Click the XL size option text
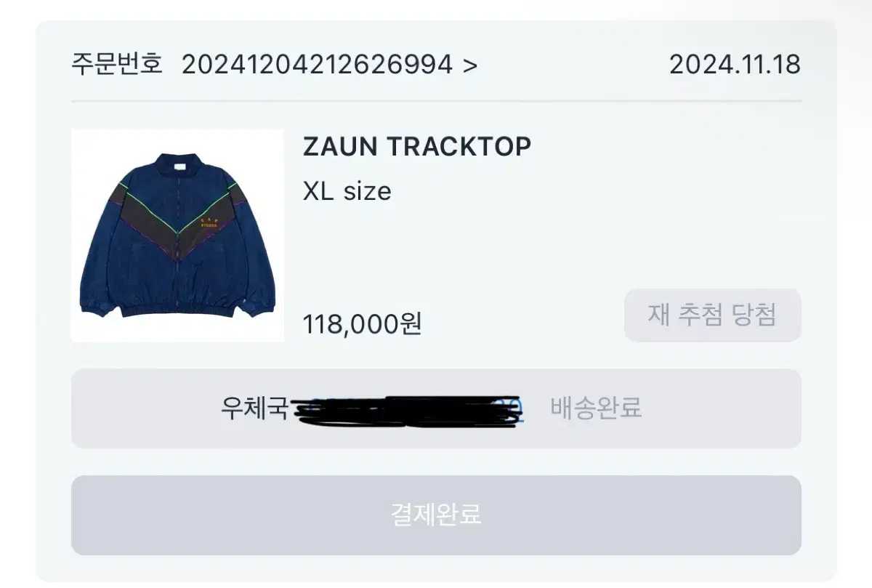872x588 pixels. [x=347, y=191]
